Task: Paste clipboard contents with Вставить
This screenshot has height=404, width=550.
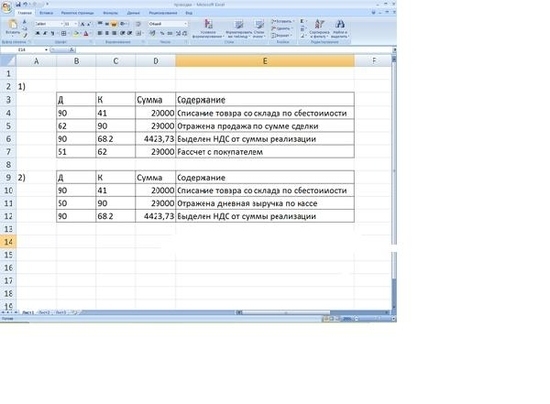Action: tap(13, 27)
